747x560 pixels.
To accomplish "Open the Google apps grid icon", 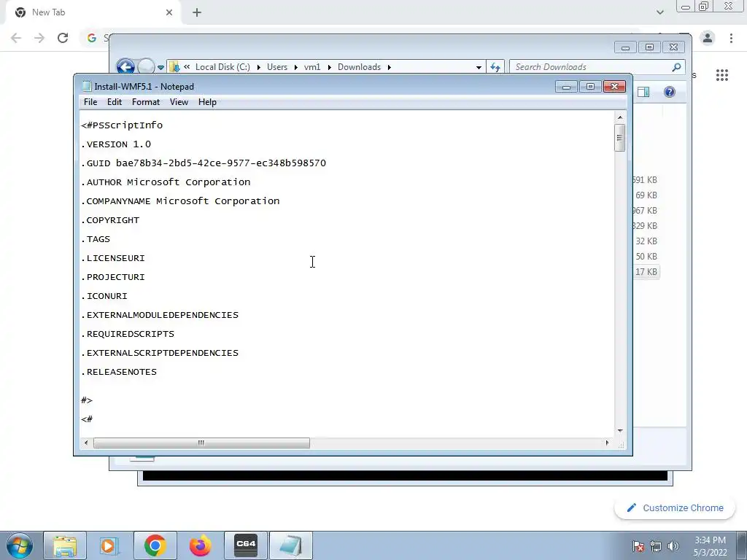I will tap(721, 75).
